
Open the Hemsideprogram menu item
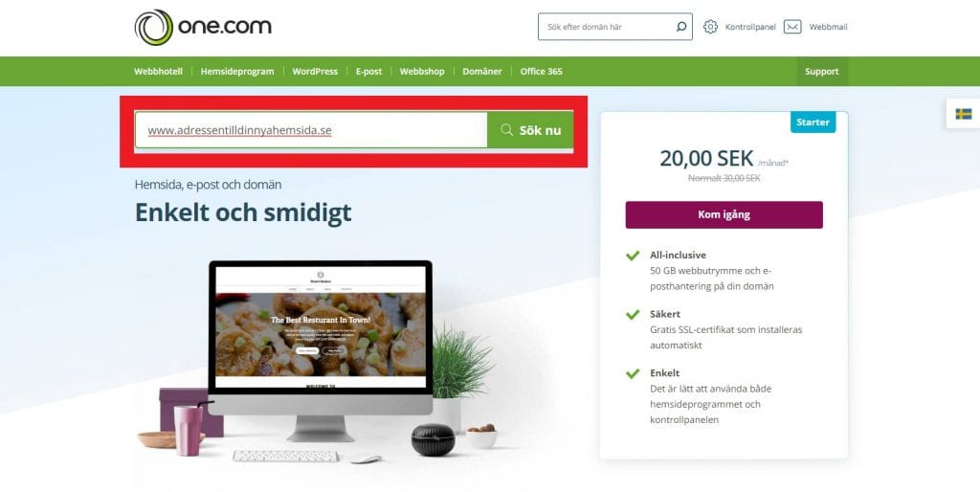click(237, 71)
